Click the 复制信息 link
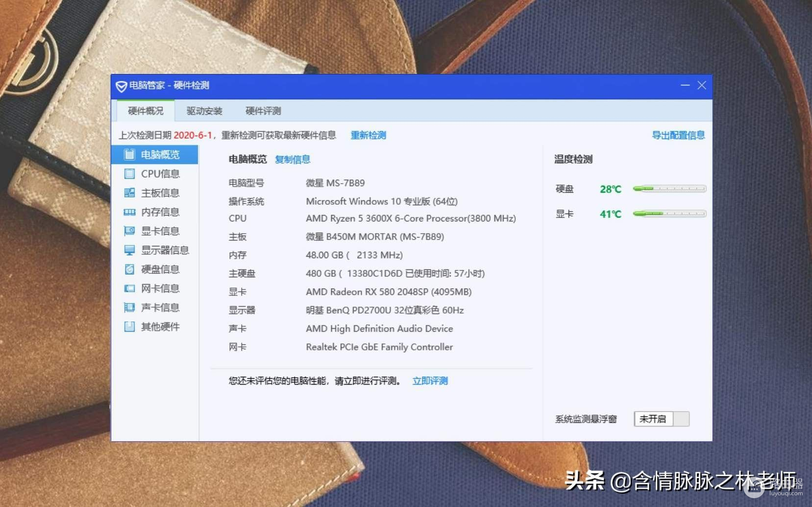This screenshot has height=507, width=812. 293,159
